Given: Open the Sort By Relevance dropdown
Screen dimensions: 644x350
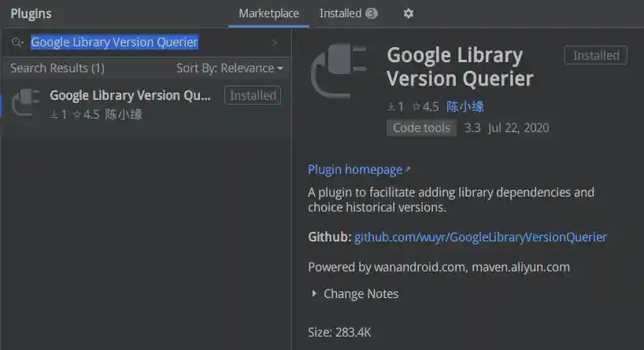Looking at the screenshot, I should click(229, 68).
